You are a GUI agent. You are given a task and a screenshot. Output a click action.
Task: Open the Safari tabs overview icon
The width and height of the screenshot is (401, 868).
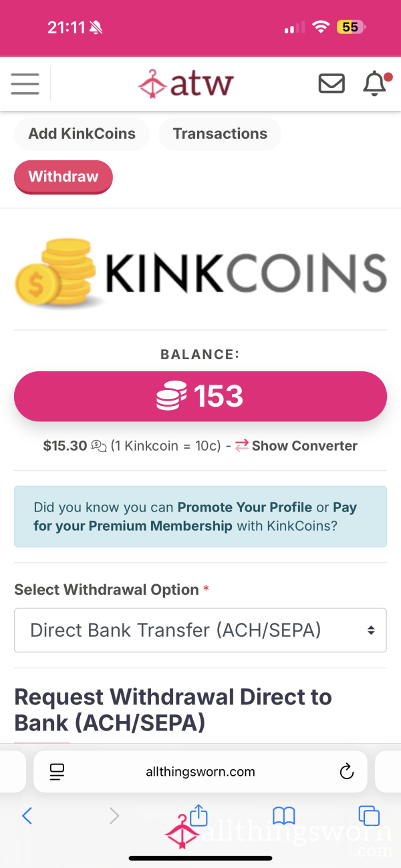pos(369,815)
